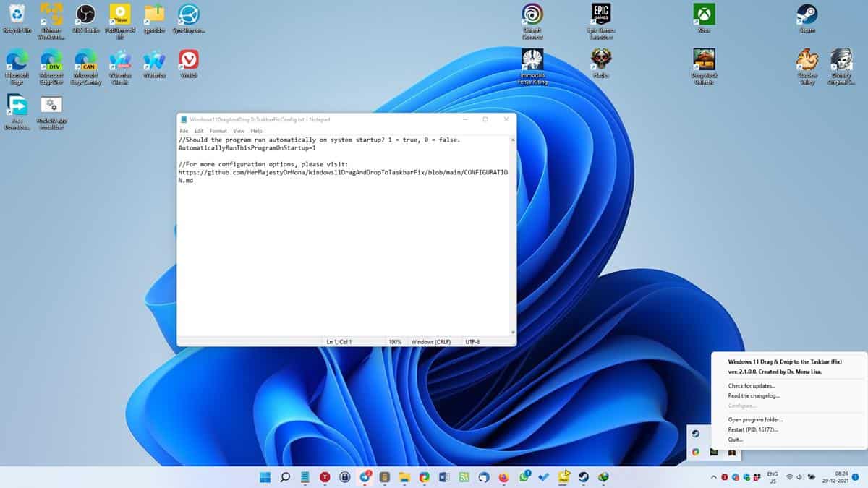Open Steam from the desktop
The width and height of the screenshot is (868, 488).
[807, 14]
